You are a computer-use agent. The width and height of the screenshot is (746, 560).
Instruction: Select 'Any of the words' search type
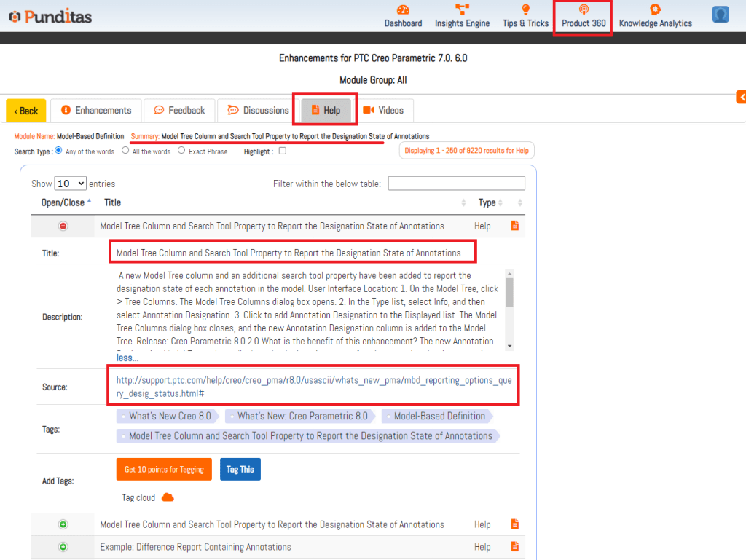[x=59, y=151]
